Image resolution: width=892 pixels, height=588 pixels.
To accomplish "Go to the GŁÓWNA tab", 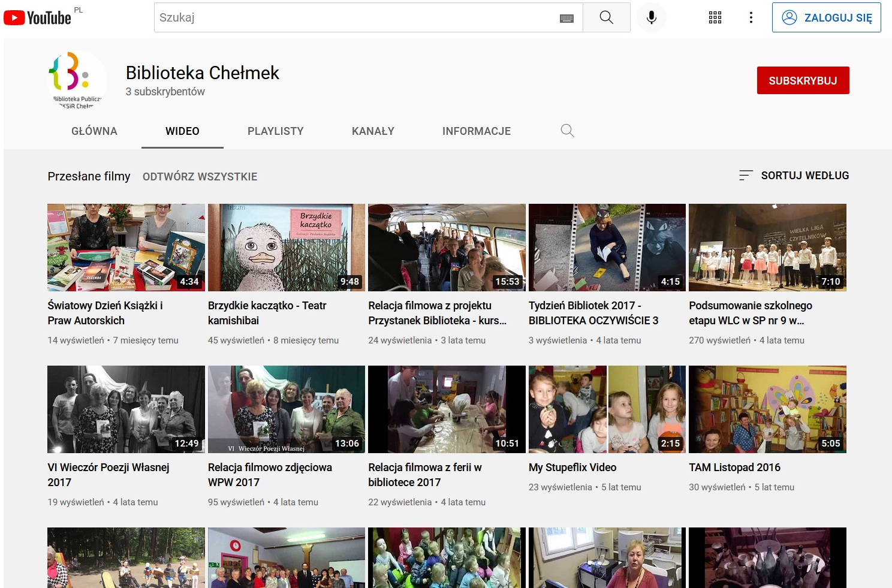I will pyautogui.click(x=94, y=131).
